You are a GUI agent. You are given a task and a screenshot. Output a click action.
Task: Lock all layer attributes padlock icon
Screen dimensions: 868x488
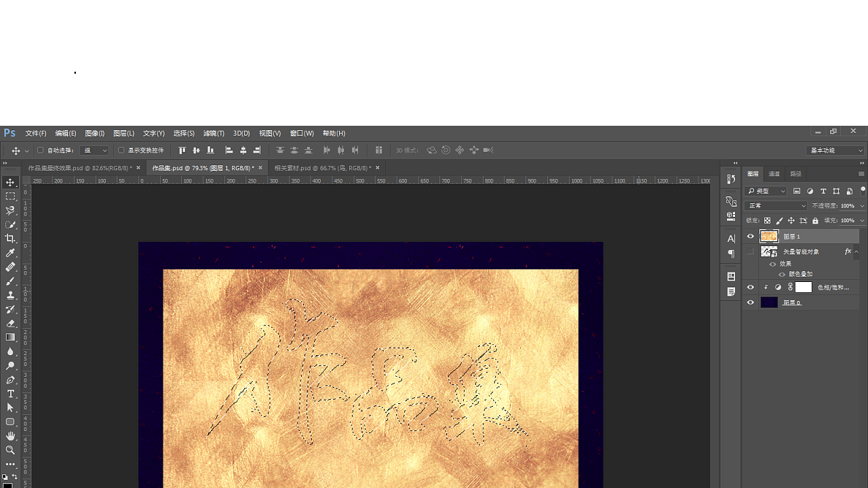point(815,221)
